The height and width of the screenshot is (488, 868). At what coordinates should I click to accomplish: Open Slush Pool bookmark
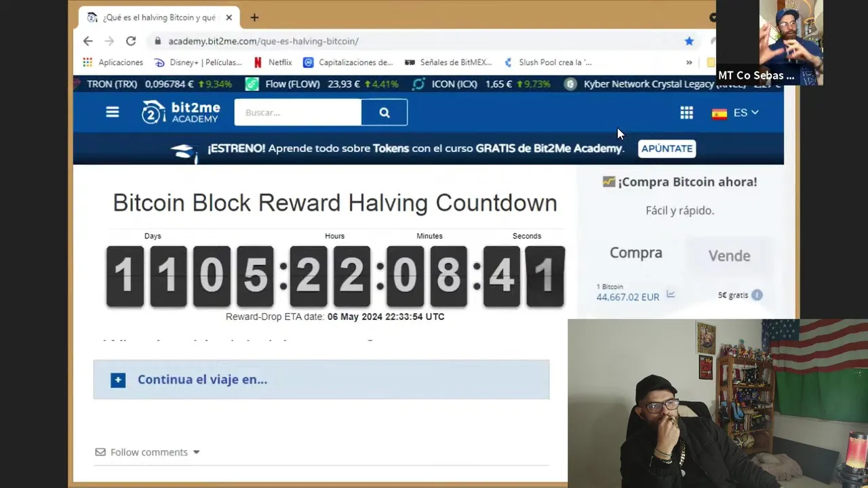click(548, 62)
